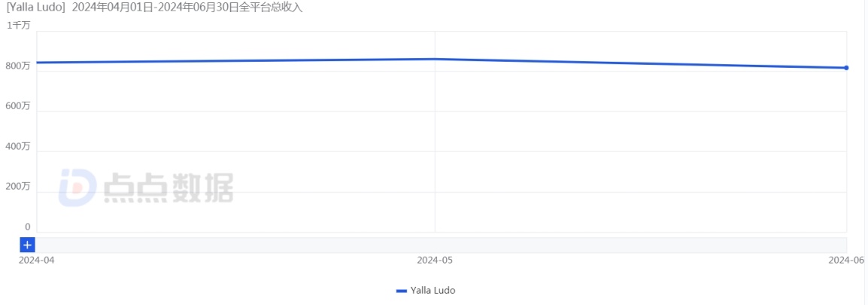Click the 800万 y-axis label
Screen dimensions: 868x305
[x=17, y=66]
